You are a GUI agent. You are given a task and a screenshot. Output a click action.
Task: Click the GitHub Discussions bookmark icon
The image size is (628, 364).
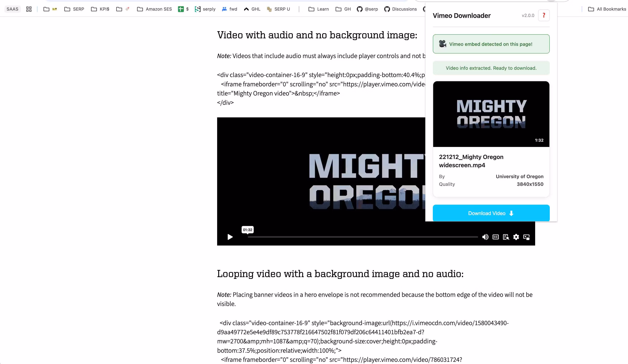coord(387,9)
